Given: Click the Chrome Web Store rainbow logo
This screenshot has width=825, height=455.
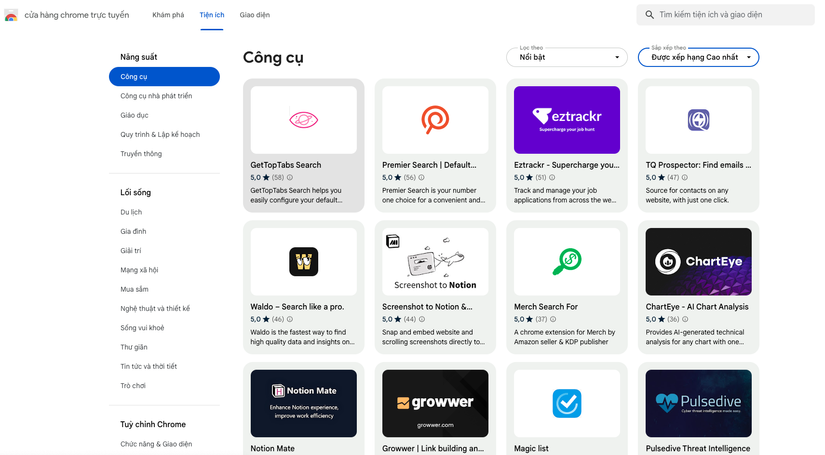Looking at the screenshot, I should pos(11,15).
